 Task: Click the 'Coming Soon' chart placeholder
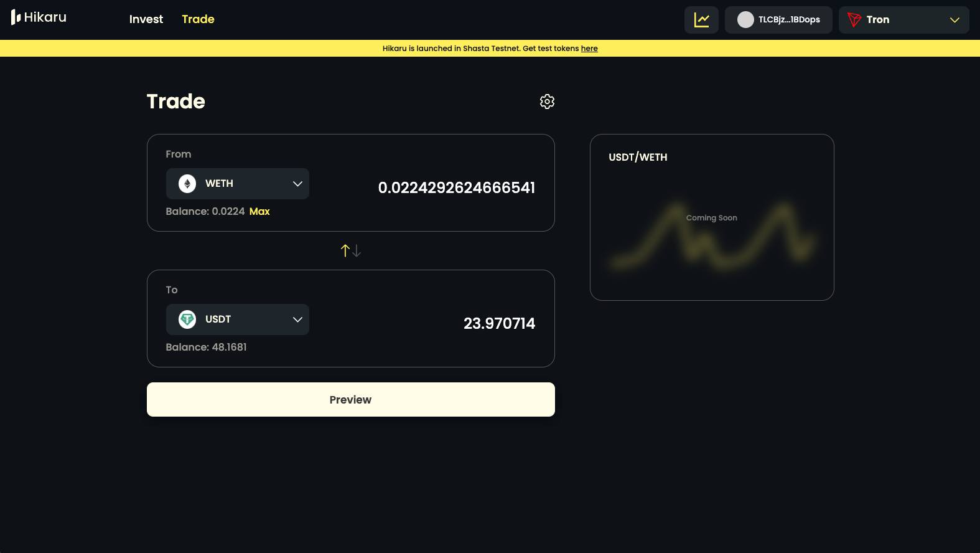711,218
